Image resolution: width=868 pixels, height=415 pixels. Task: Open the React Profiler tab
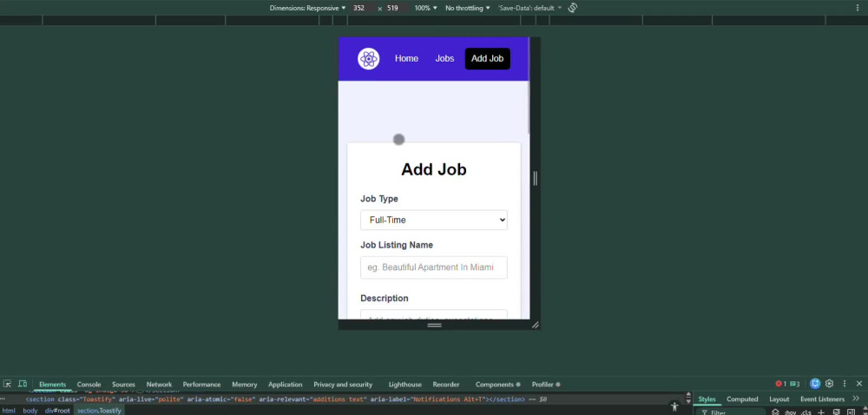pos(546,384)
